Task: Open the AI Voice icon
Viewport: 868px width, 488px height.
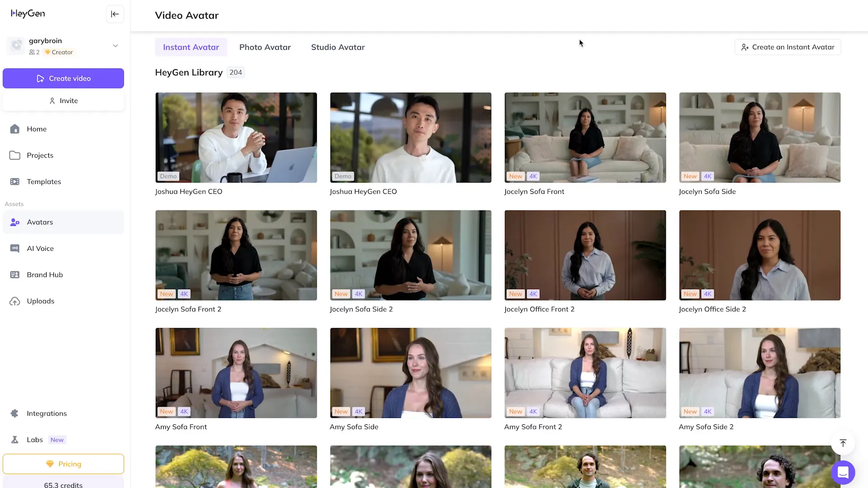Action: tap(15, 249)
